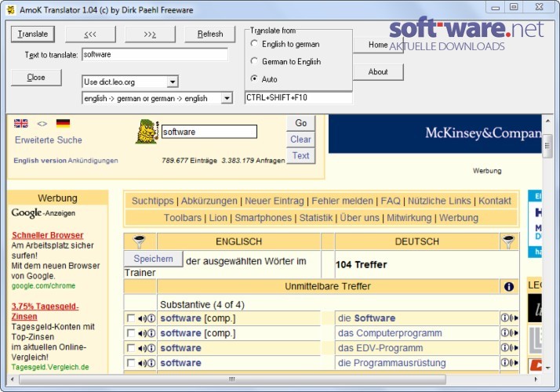Select the 'English to german' radio button
Image resolution: width=560 pixels, height=392 pixels.
(x=254, y=44)
